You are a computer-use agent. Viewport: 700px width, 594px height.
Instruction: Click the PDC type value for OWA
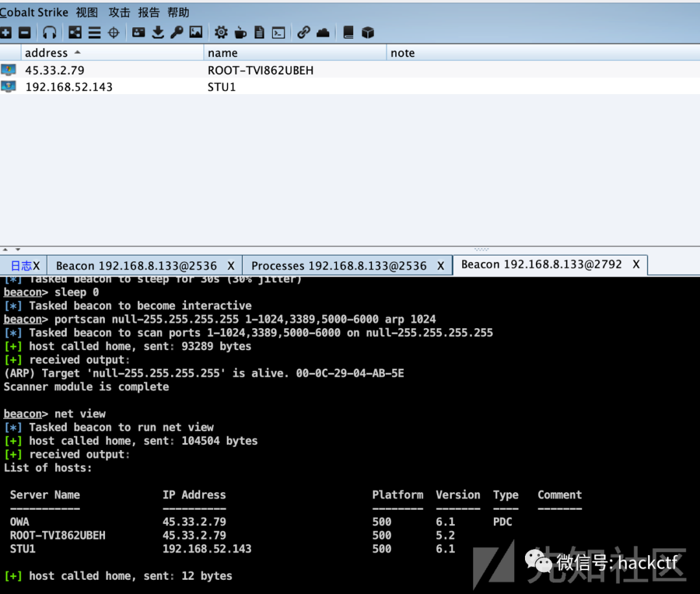click(503, 521)
